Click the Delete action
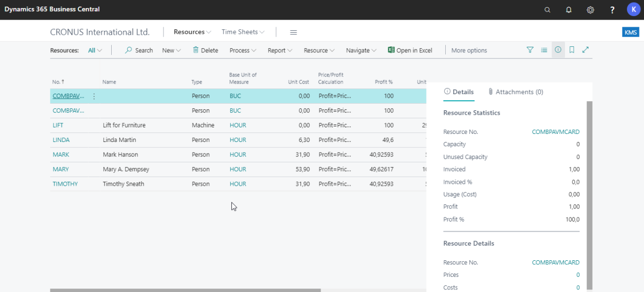Image resolution: width=644 pixels, height=292 pixels. (x=205, y=50)
